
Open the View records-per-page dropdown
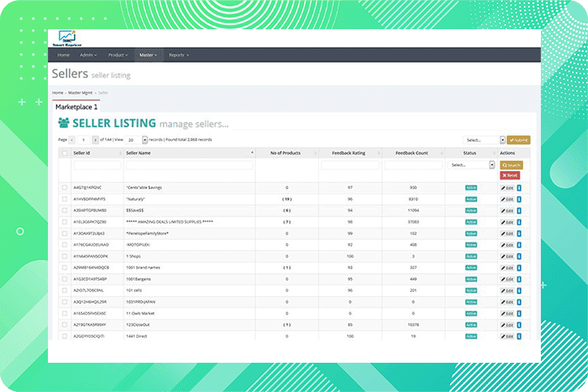tap(136, 140)
